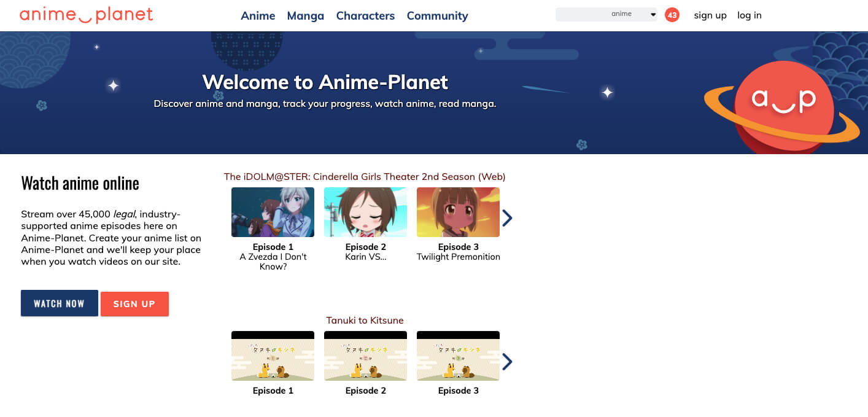Show next iDOLM@STER episodes with right arrow
868x417 pixels.
tap(507, 218)
